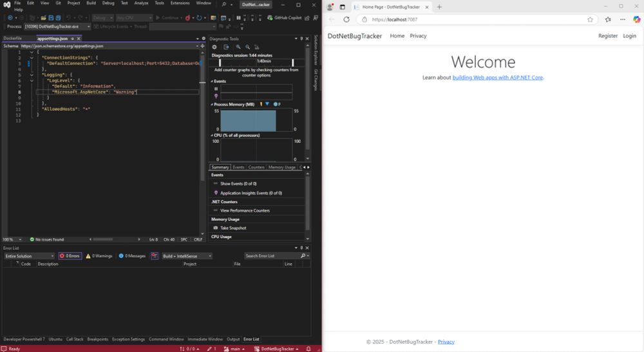
Task: Toggle the 0 Errors filter
Action: (70, 256)
